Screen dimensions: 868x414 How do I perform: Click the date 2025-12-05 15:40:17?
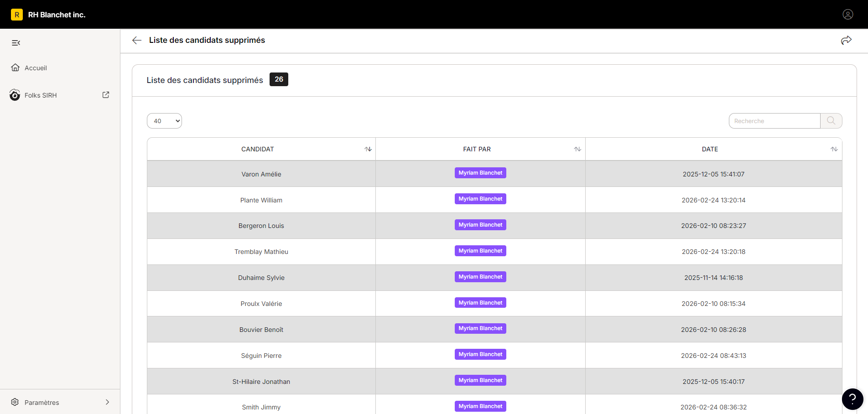[x=713, y=382]
